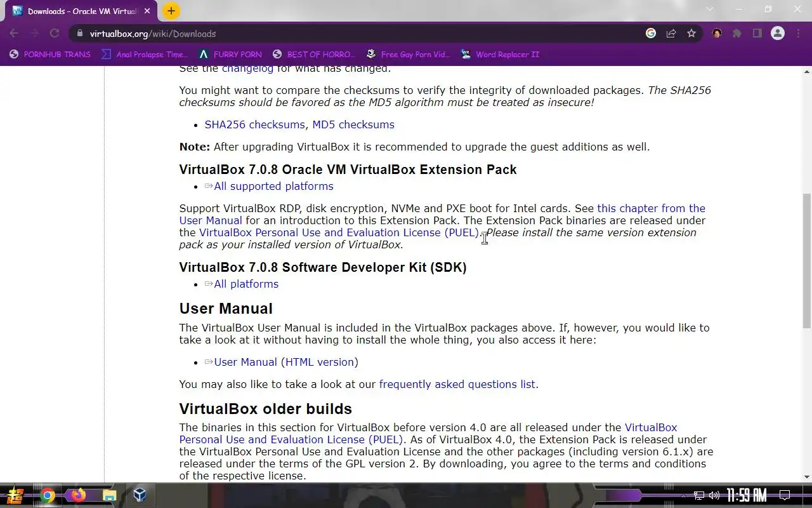Open the tab search chevron

coord(710,10)
